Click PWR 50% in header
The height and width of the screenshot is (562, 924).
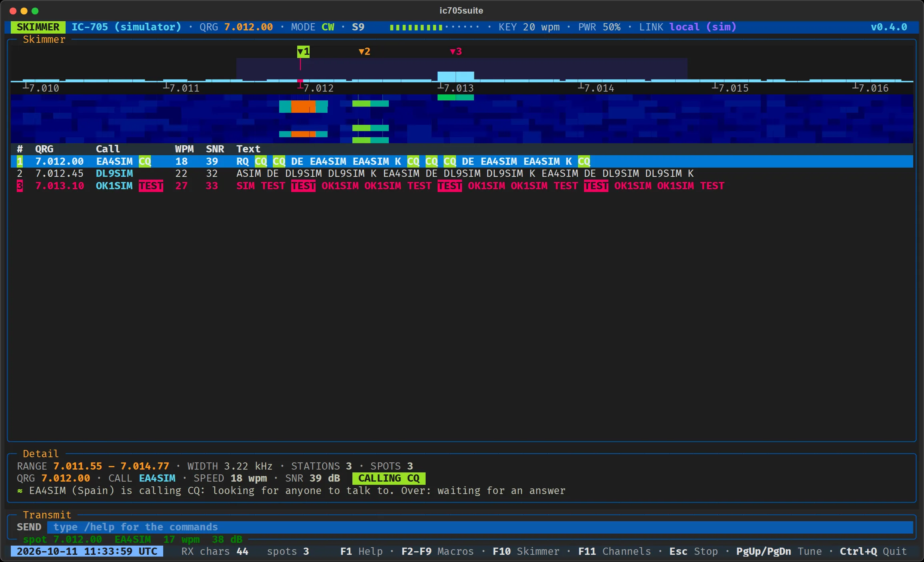tap(599, 27)
